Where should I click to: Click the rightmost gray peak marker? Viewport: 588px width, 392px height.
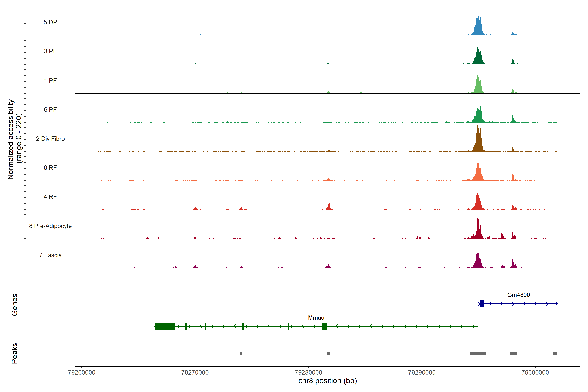click(555, 353)
